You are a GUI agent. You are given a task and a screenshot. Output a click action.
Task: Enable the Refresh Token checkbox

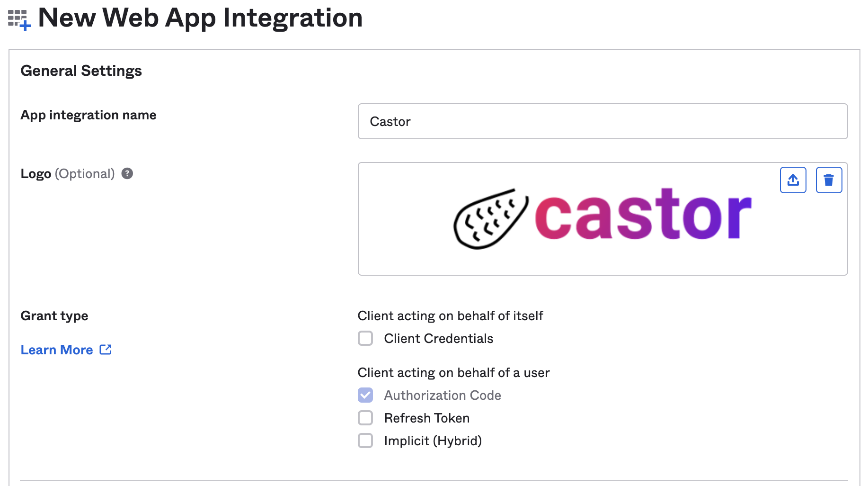pos(365,418)
